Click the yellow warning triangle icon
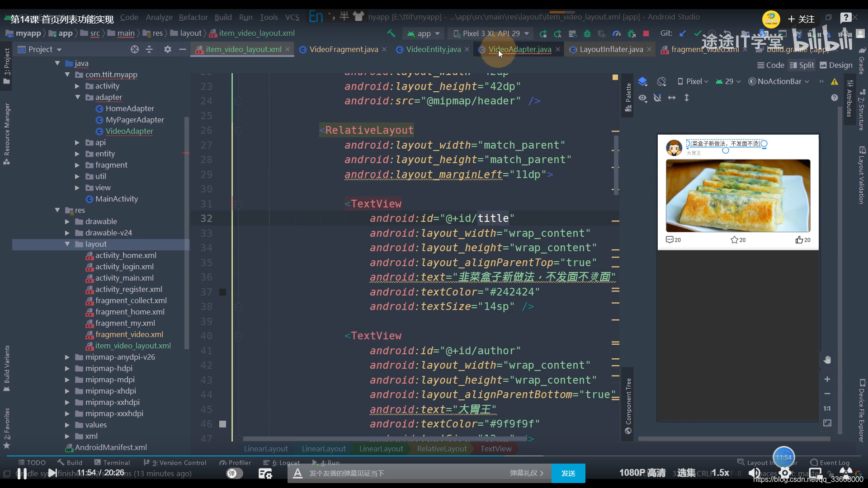Image resolution: width=868 pixels, height=488 pixels. pos(835,81)
